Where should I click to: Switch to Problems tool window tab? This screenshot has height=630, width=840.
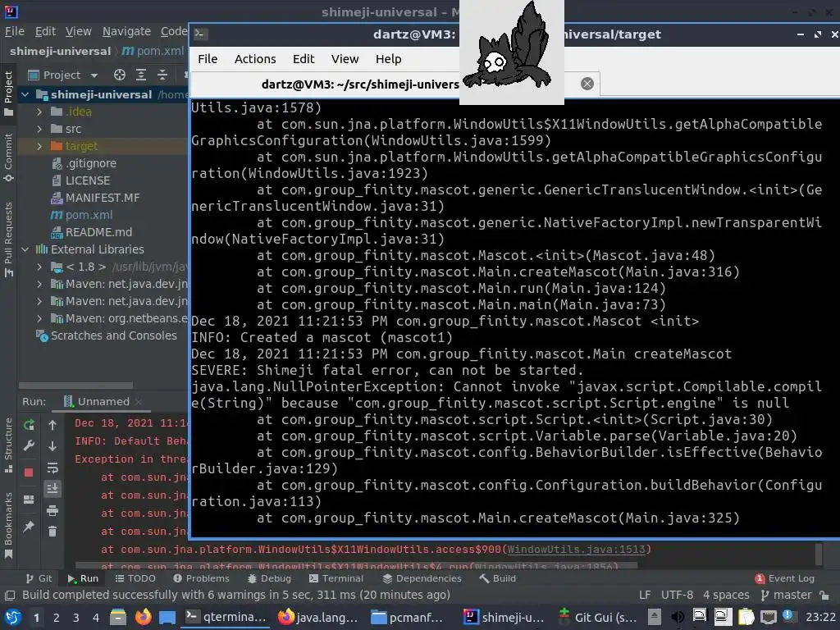point(202,578)
